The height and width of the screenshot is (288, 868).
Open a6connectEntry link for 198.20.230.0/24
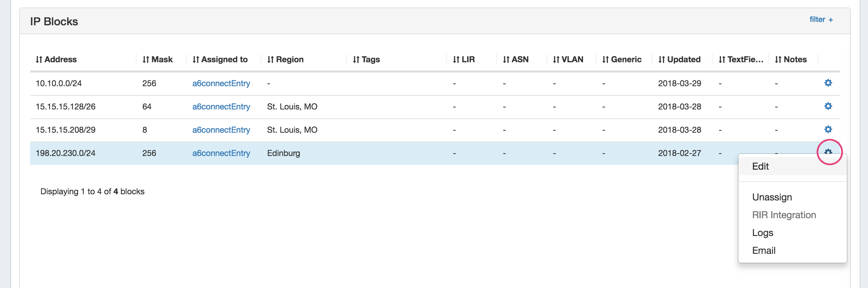click(x=221, y=153)
